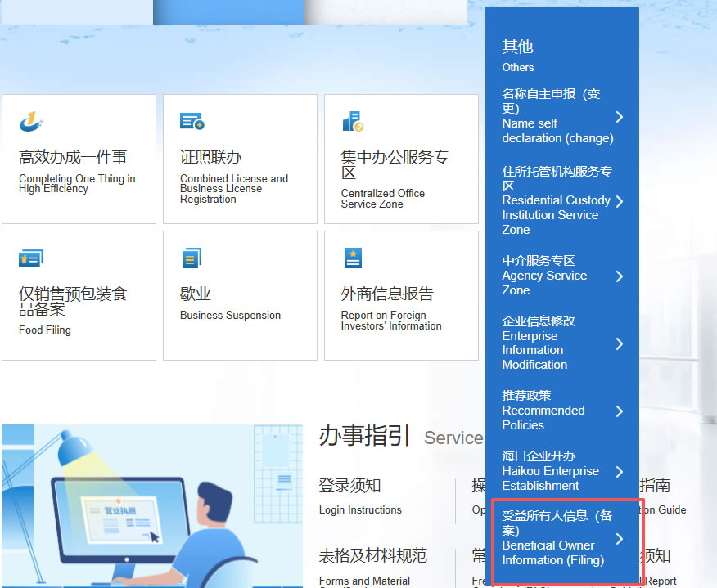717x588 pixels.
Task: Open Forms and Material specifications link
Action: click(x=364, y=581)
